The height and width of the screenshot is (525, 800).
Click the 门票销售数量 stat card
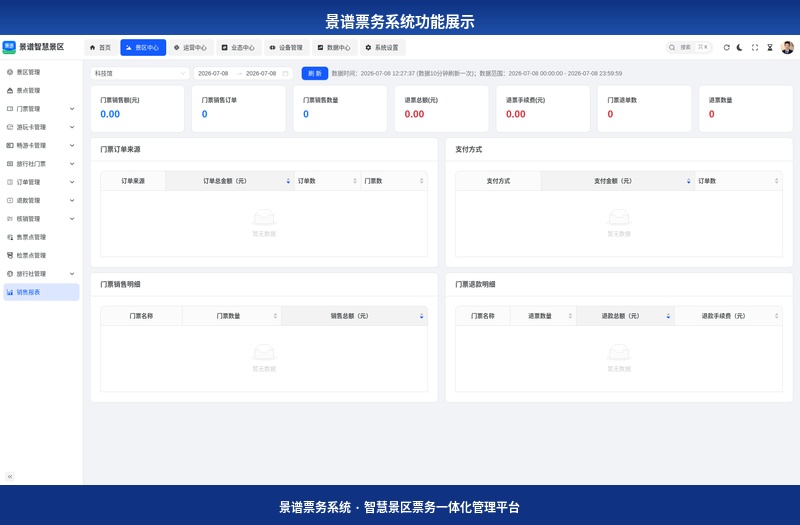pyautogui.click(x=340, y=109)
